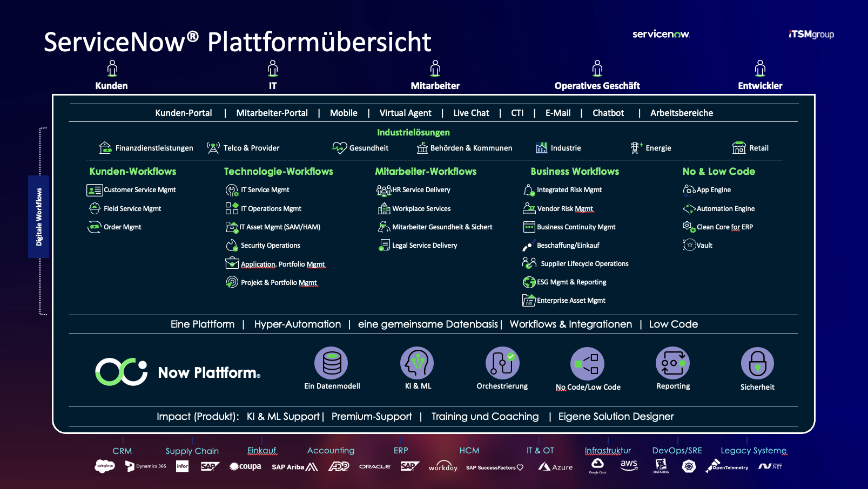Screen dimensions: 868x489
Task: Click the Sicherheit padlock icon
Action: pyautogui.click(x=757, y=363)
